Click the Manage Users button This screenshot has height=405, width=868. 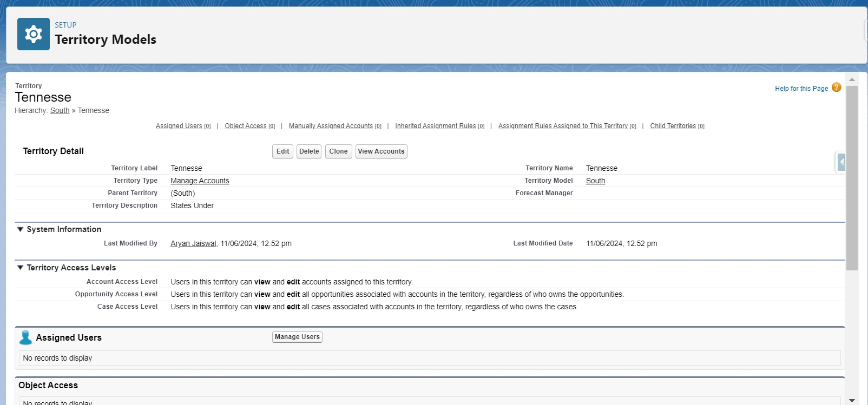click(297, 337)
